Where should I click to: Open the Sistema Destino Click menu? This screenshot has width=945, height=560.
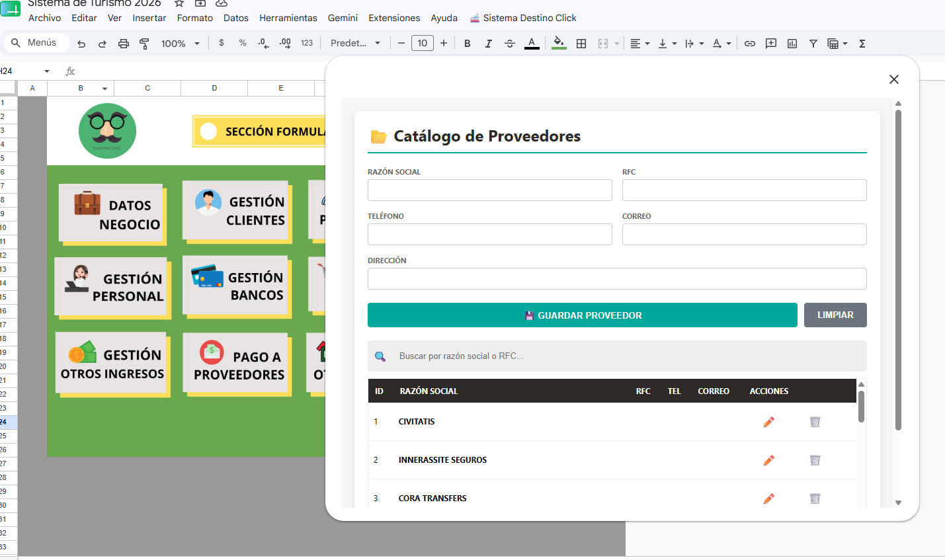tap(523, 18)
